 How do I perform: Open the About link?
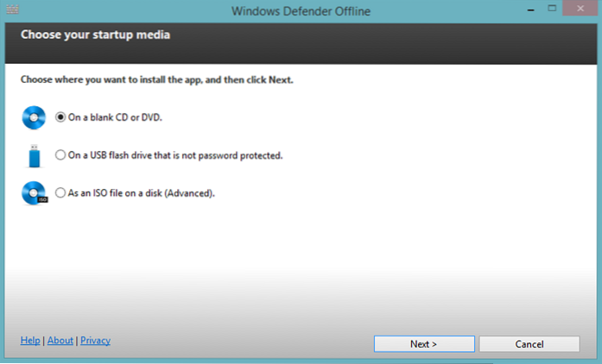pyautogui.click(x=60, y=340)
